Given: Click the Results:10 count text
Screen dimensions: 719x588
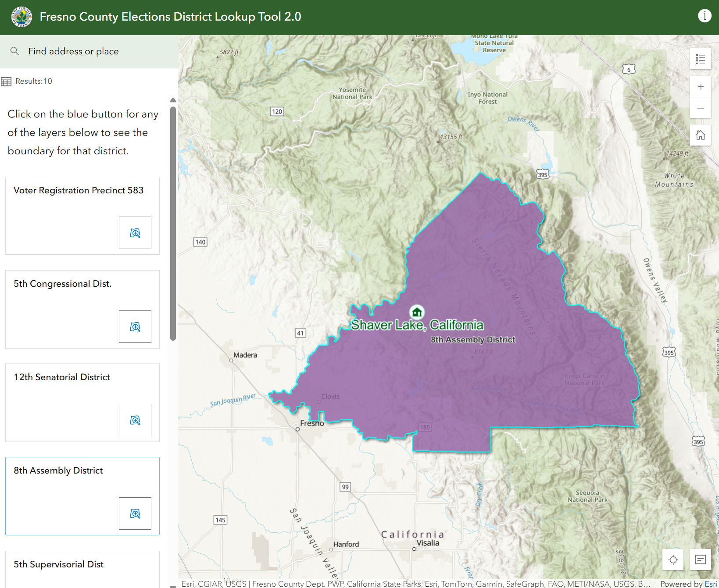Looking at the screenshot, I should [34, 81].
